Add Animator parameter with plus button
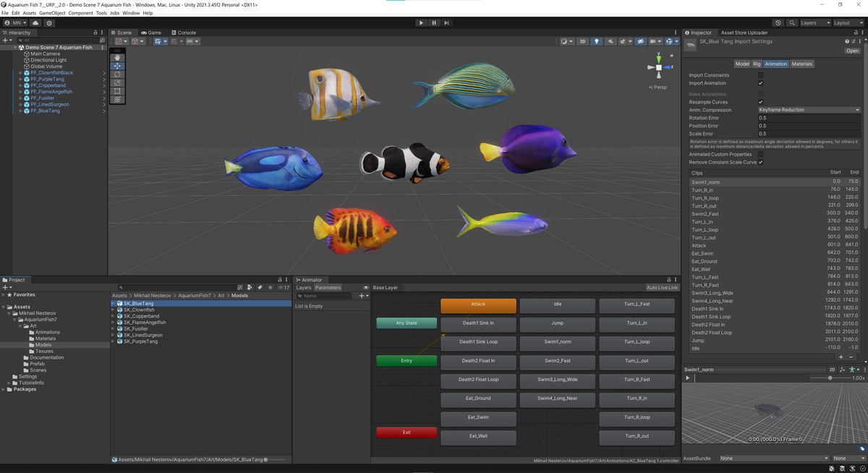Image resolution: width=868 pixels, height=473 pixels. click(363, 296)
